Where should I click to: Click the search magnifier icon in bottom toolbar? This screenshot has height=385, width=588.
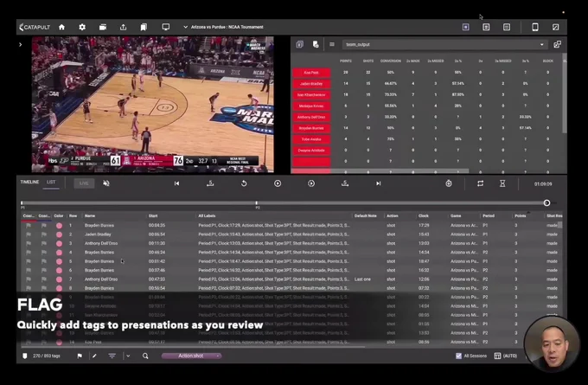point(145,356)
